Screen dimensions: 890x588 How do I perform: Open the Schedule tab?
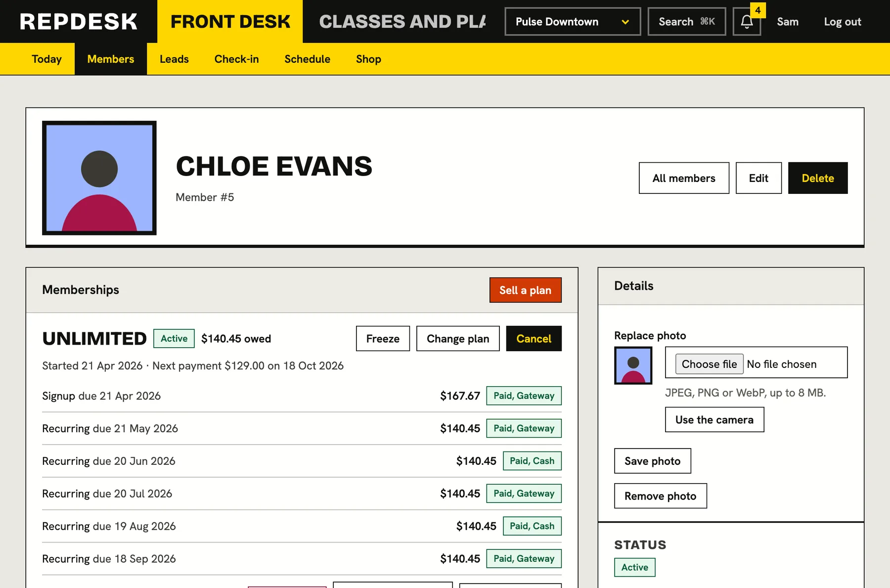point(307,59)
